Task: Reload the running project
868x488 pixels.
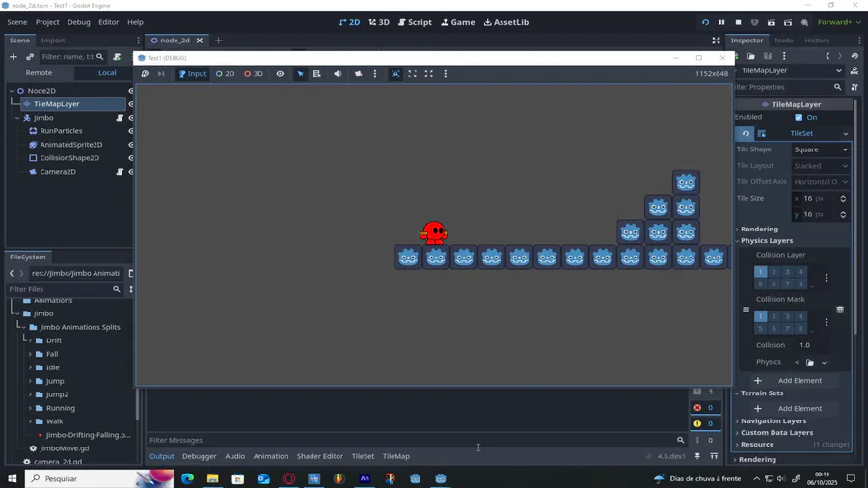Action: pyautogui.click(x=705, y=23)
